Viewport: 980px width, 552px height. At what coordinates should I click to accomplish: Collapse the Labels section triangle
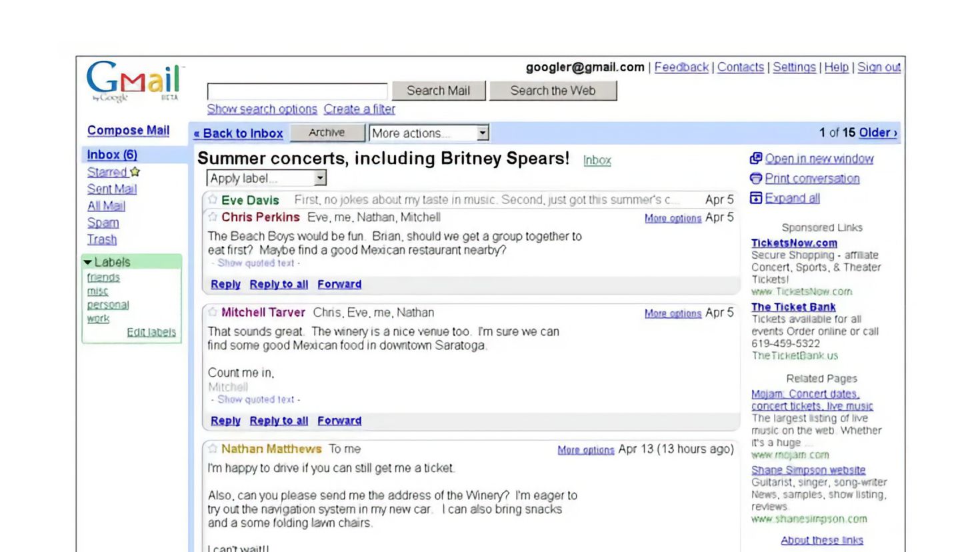[x=87, y=262]
